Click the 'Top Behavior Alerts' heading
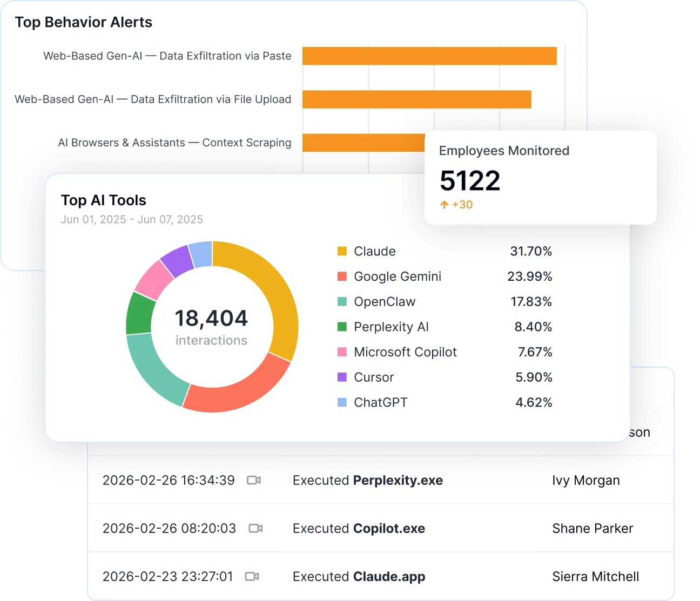 pos(84,22)
